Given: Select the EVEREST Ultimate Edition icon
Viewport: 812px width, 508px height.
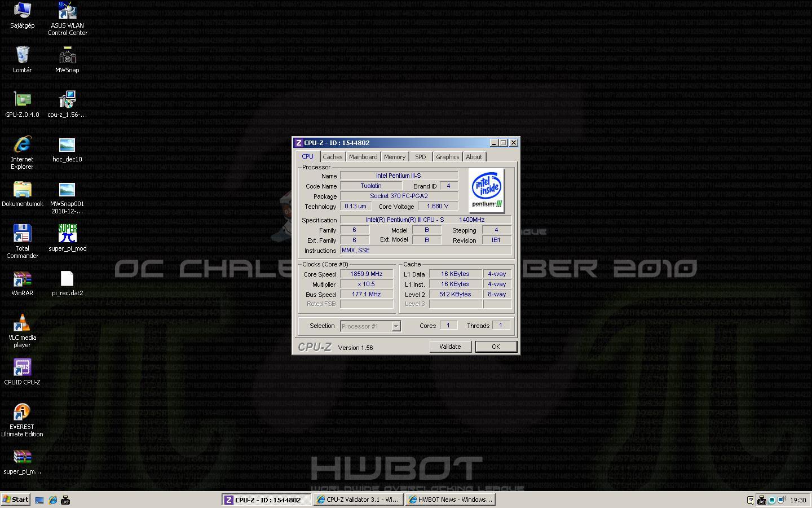Looking at the screenshot, I should click(22, 420).
